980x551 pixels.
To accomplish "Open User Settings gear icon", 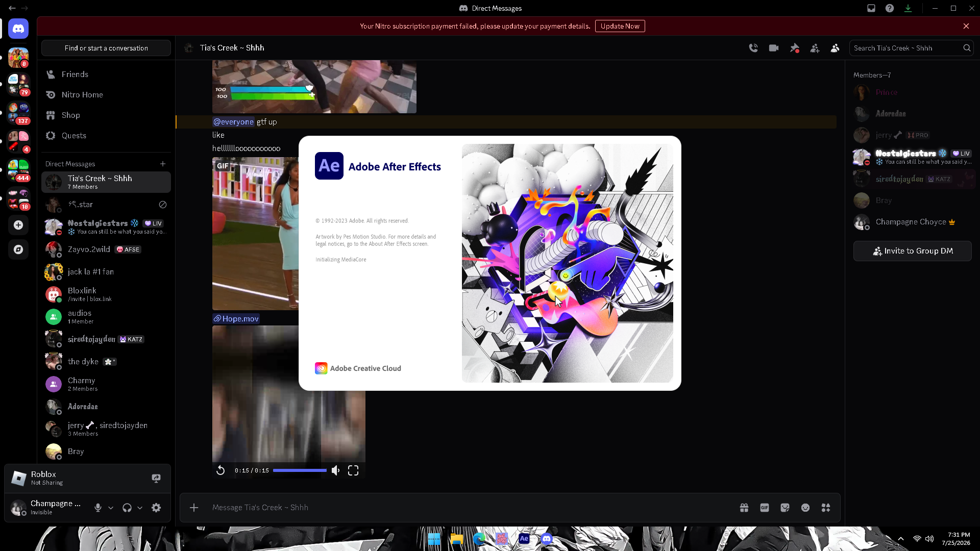I will point(156,508).
